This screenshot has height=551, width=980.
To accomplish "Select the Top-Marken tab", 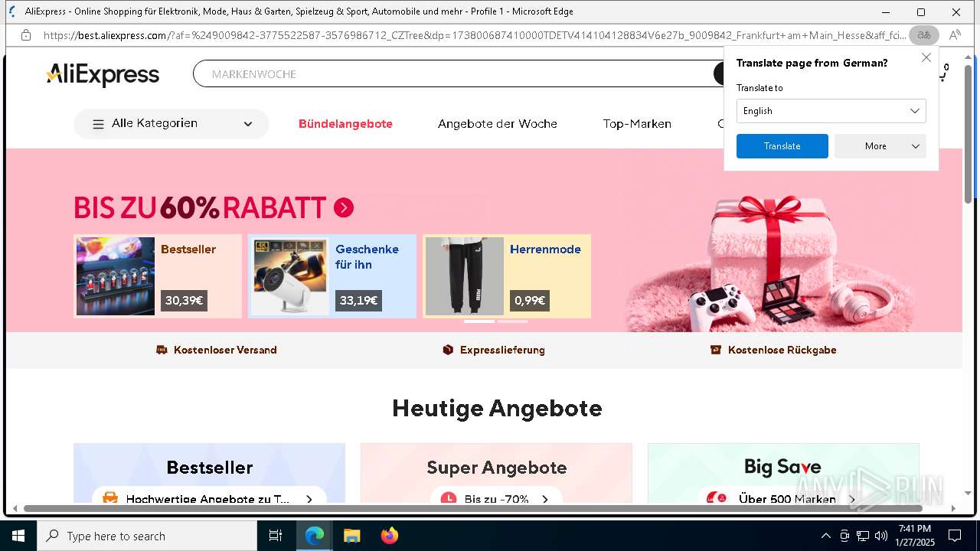I will pyautogui.click(x=637, y=124).
